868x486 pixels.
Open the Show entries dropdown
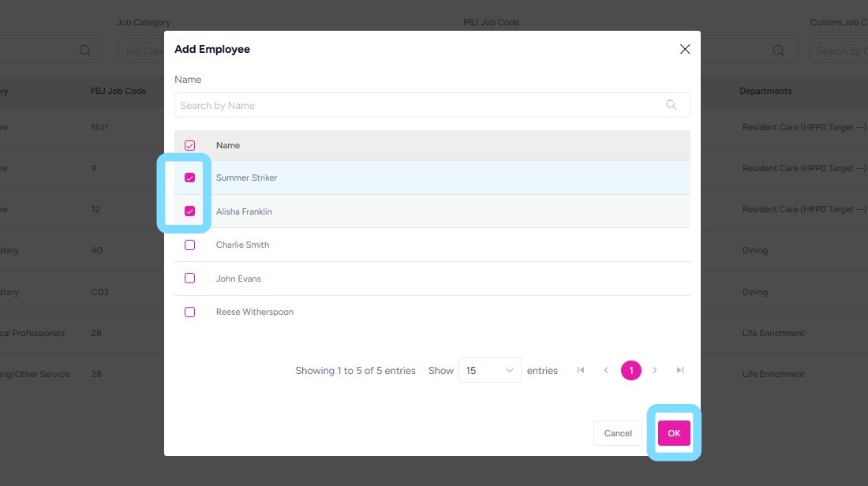click(x=489, y=370)
